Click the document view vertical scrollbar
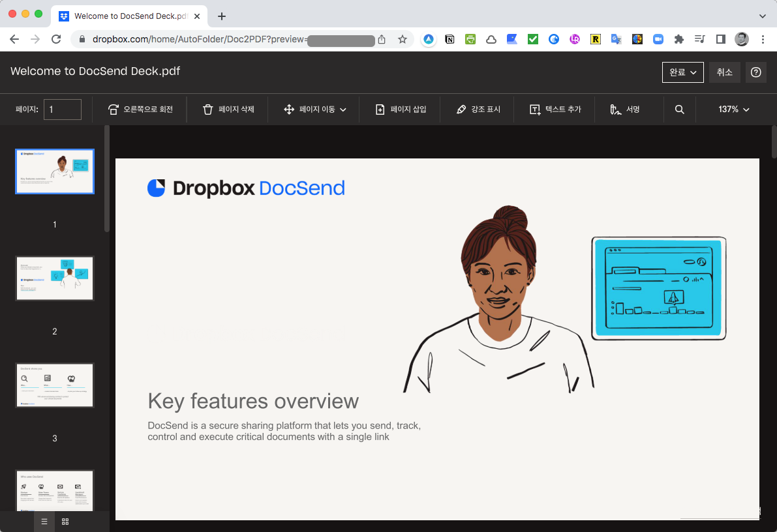This screenshot has width=777, height=532. pyautogui.click(x=774, y=143)
